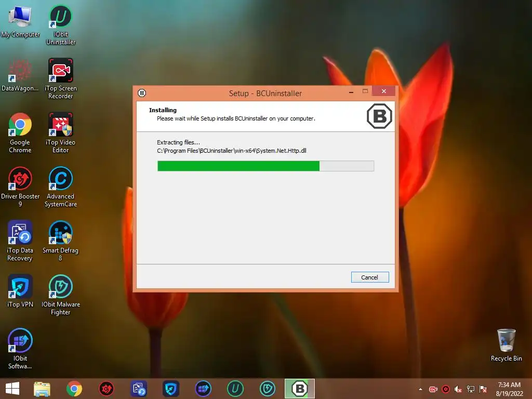This screenshot has width=532, height=399.
Task: Launch Smart Defrag 8 shortcut
Action: point(61,241)
